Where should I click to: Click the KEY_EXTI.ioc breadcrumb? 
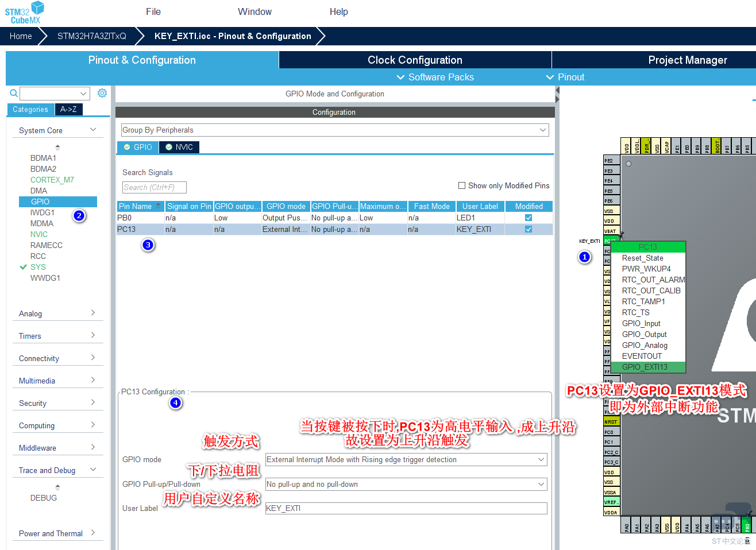pyautogui.click(x=233, y=36)
